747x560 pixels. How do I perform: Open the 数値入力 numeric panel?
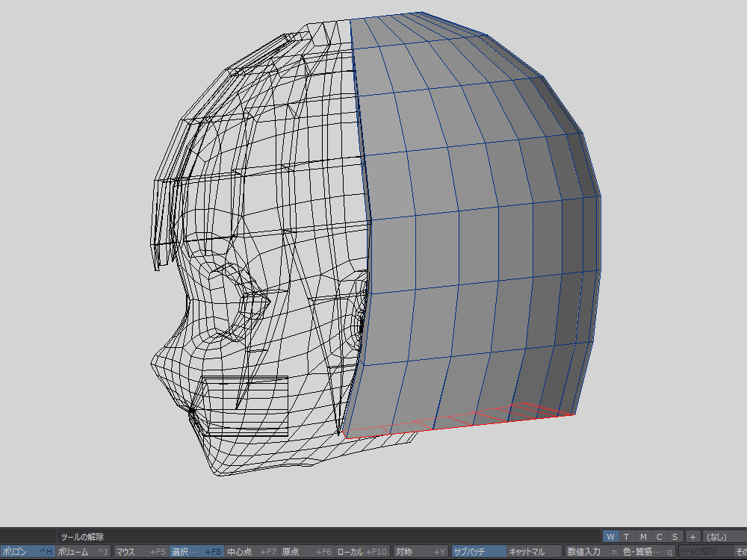[592, 552]
